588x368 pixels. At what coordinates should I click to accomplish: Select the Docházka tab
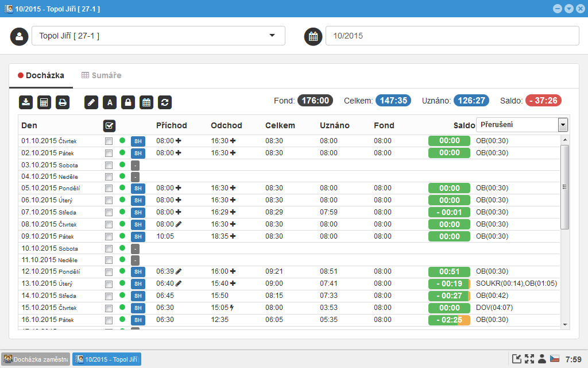coord(41,75)
